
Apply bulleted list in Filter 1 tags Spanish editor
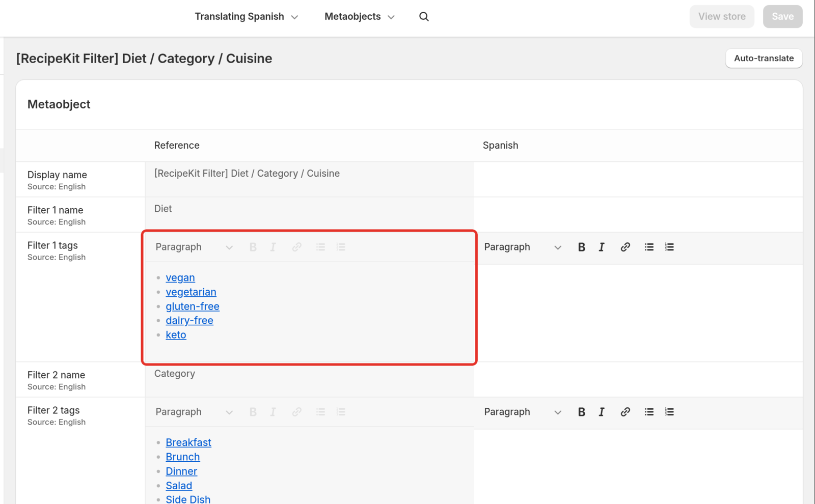point(649,247)
